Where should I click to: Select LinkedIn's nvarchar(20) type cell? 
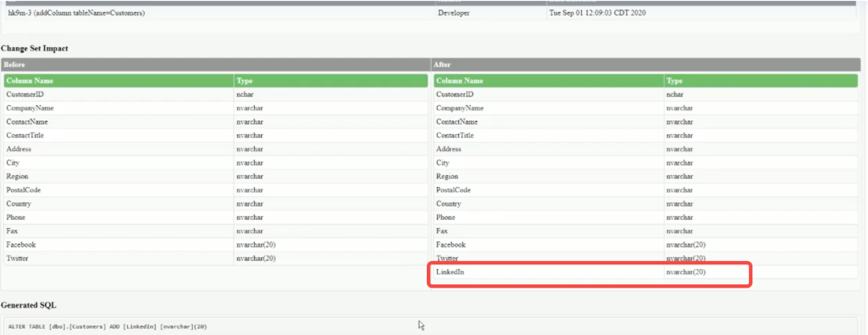pyautogui.click(x=686, y=272)
